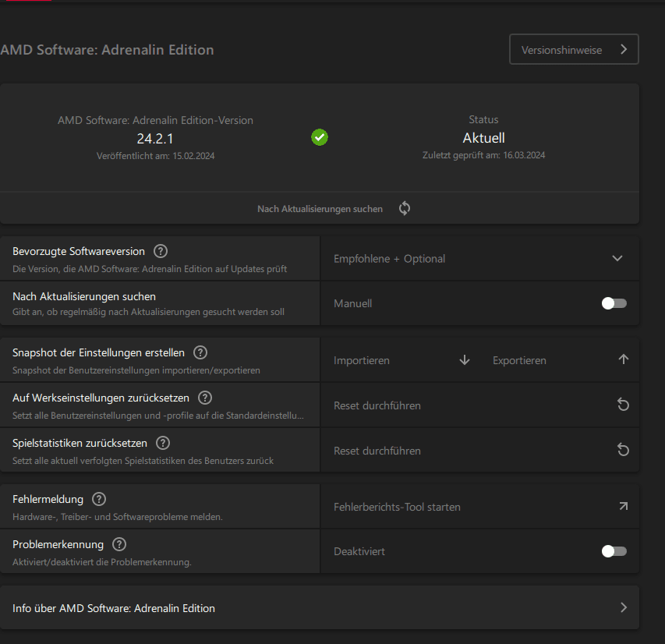This screenshot has width=665, height=644.
Task: Click the Importieren label
Action: 362,360
